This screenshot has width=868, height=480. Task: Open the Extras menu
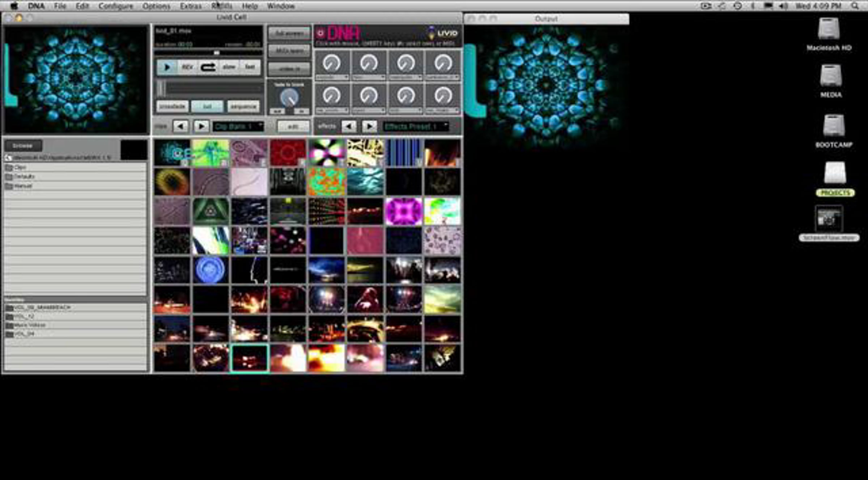coord(191,6)
